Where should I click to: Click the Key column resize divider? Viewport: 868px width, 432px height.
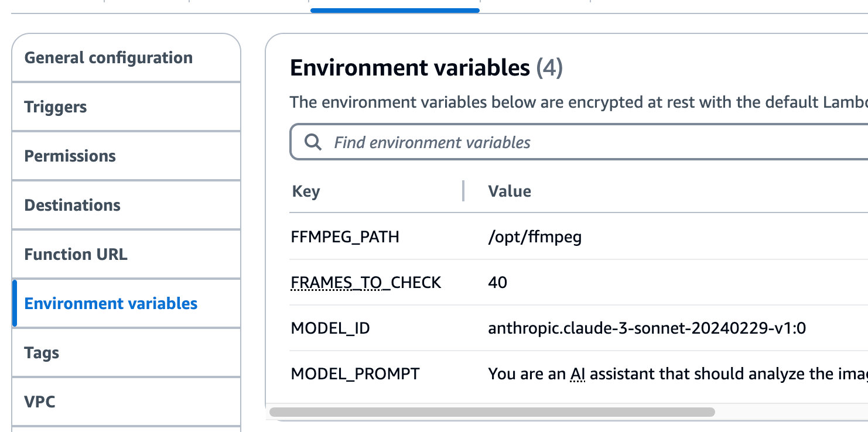pyautogui.click(x=463, y=191)
